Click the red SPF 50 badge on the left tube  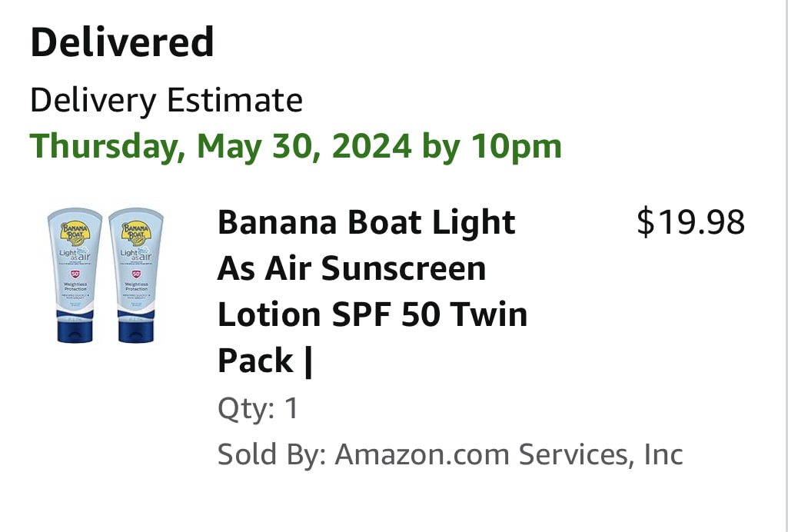pyautogui.click(x=75, y=274)
